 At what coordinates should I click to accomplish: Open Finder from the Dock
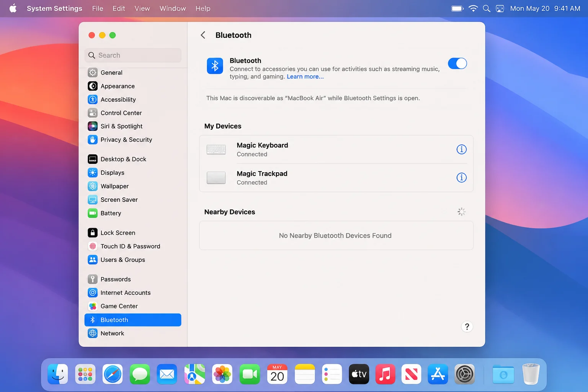58,374
